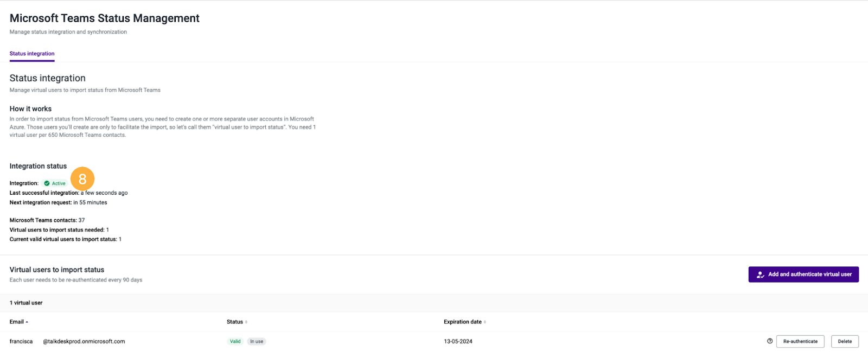
Task: Select the francisca email address cell
Action: click(67, 342)
